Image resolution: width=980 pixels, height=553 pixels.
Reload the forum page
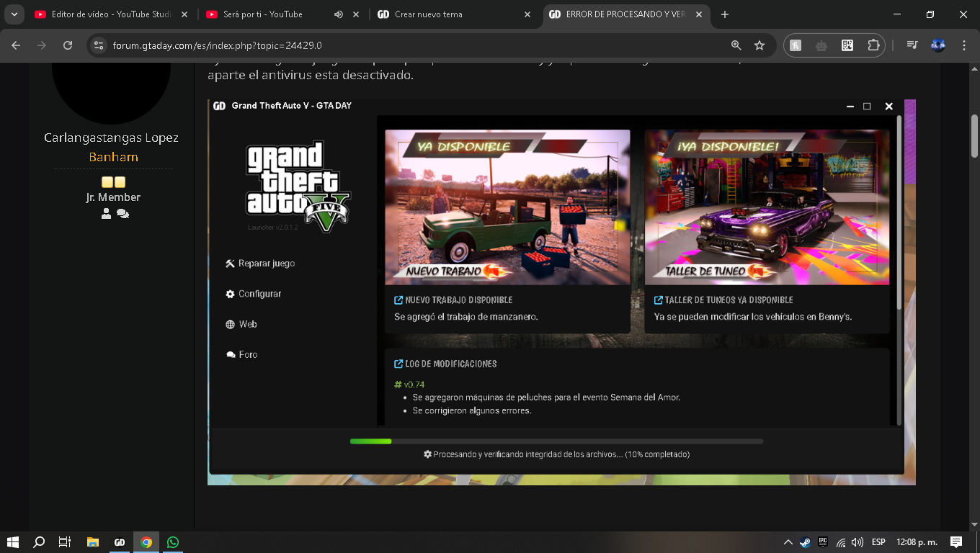click(68, 45)
